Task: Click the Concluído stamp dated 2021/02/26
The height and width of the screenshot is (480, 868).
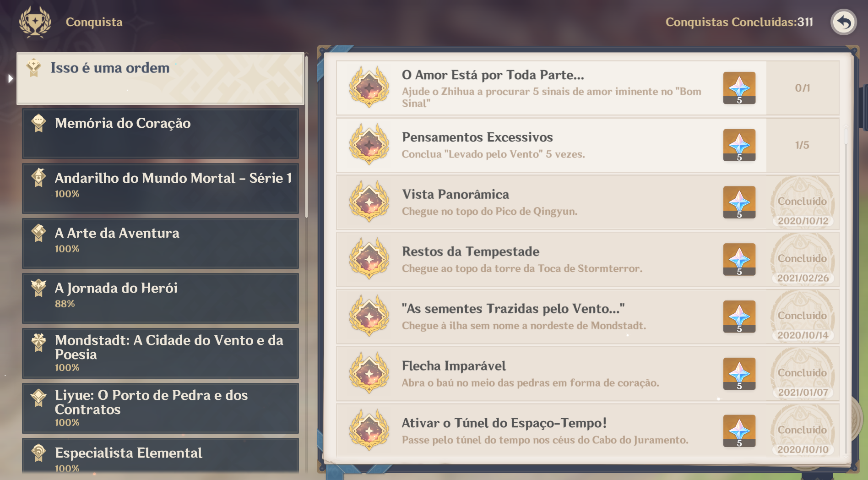Action: 803,260
